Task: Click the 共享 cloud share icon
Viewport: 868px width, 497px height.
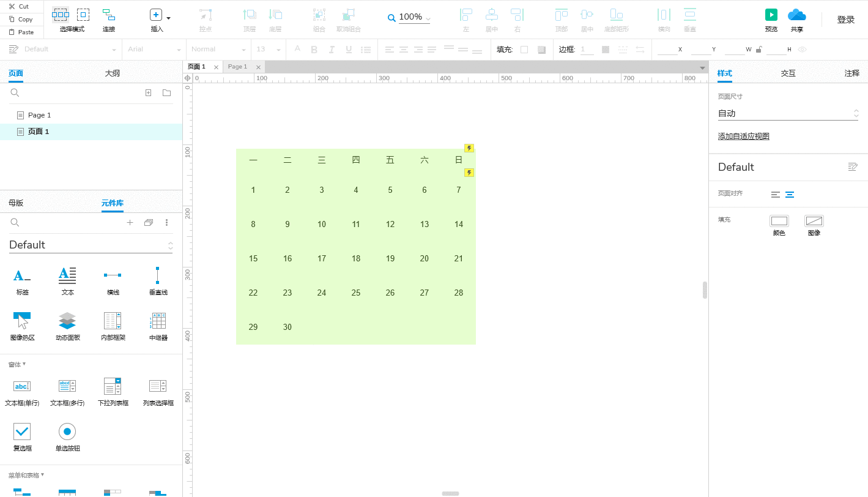Action: click(796, 15)
